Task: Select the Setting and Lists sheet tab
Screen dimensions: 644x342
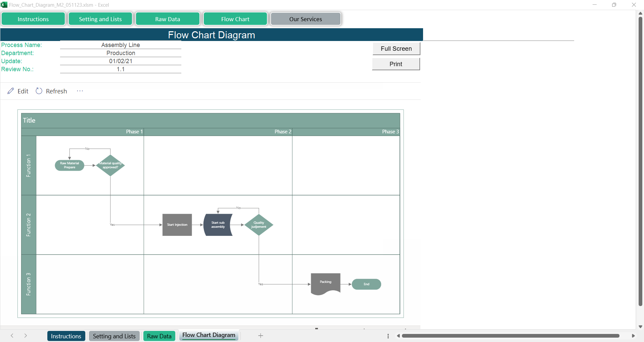Action: pos(114,336)
